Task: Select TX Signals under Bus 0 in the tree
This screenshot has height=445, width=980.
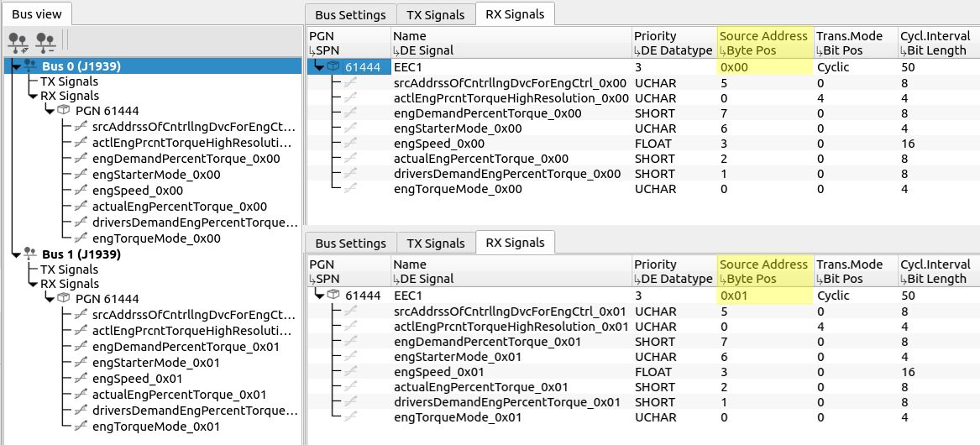Action: (69, 81)
